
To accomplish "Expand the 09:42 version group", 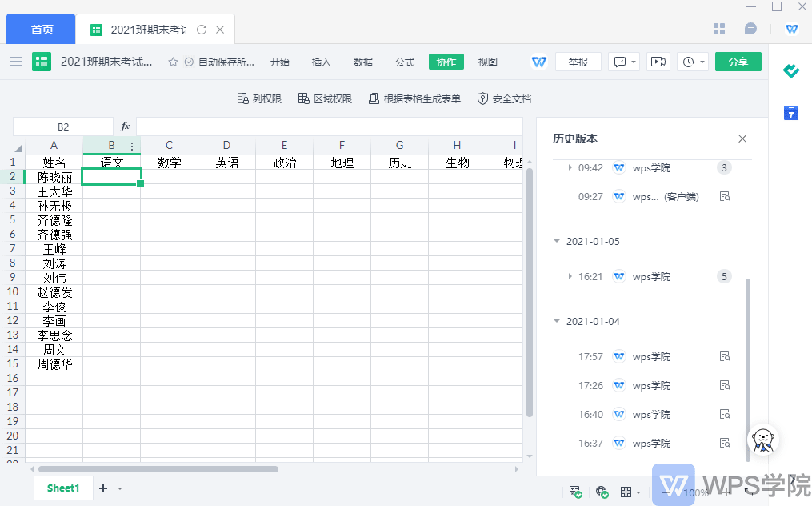I will pyautogui.click(x=570, y=167).
